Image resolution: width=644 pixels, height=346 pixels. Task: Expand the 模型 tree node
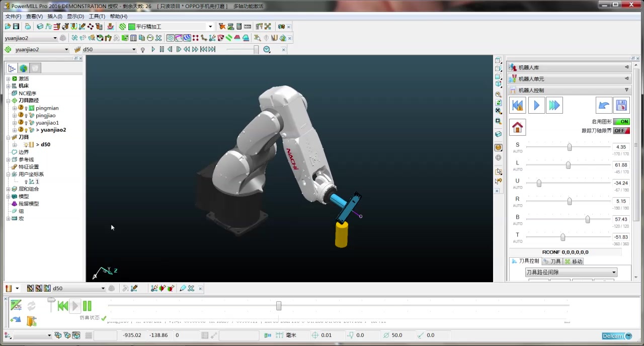click(8, 197)
